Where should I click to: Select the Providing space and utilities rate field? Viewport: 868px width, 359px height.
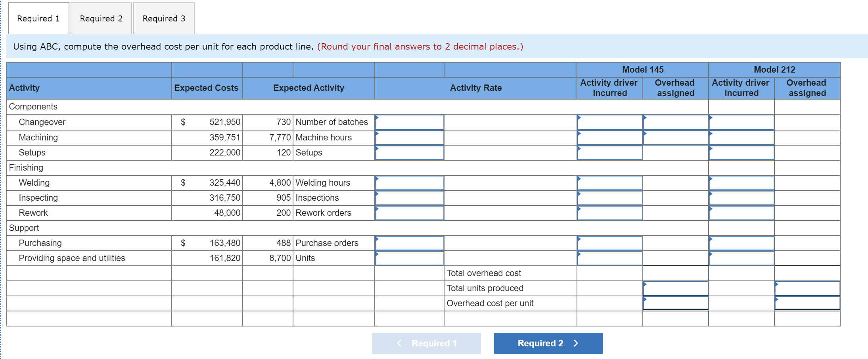pyautogui.click(x=409, y=258)
